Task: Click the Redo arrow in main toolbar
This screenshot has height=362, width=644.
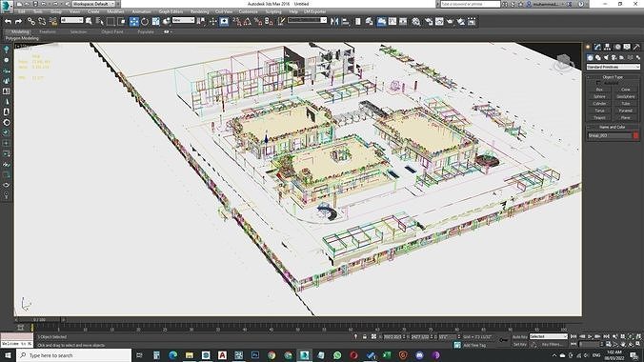Action: click(x=18, y=21)
